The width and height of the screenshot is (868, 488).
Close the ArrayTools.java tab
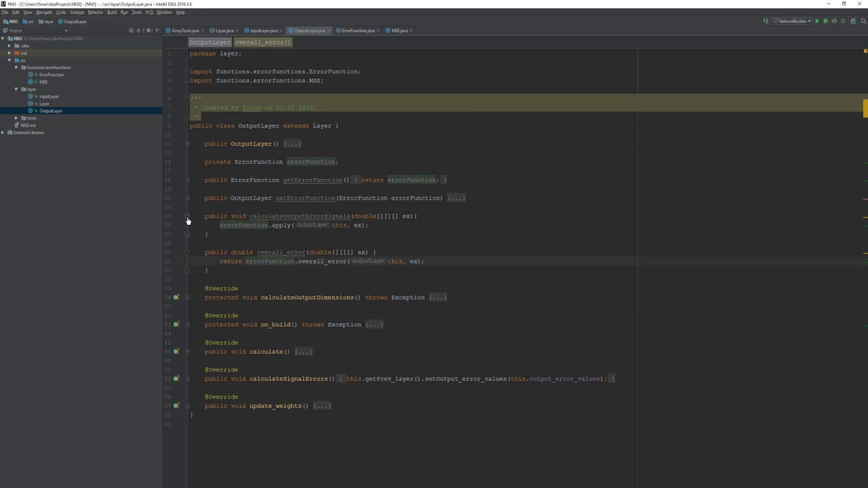pyautogui.click(x=202, y=30)
